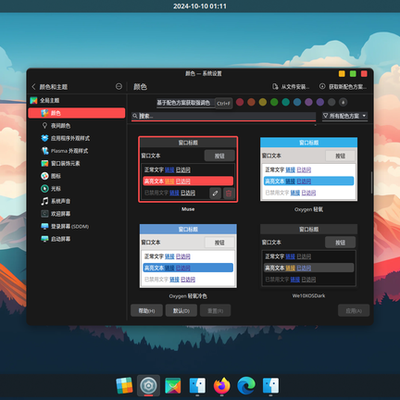
Task: Click 从文件安装... install from file
Action: pos(291,87)
